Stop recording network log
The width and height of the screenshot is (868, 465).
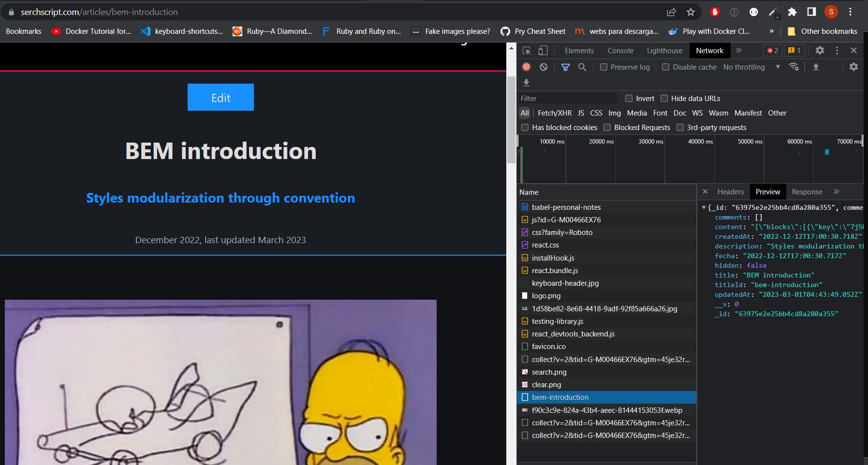[527, 67]
